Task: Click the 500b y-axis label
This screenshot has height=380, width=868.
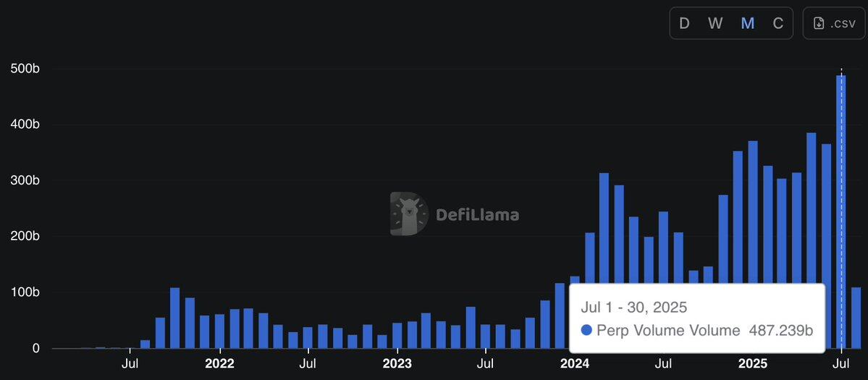Action: point(25,69)
